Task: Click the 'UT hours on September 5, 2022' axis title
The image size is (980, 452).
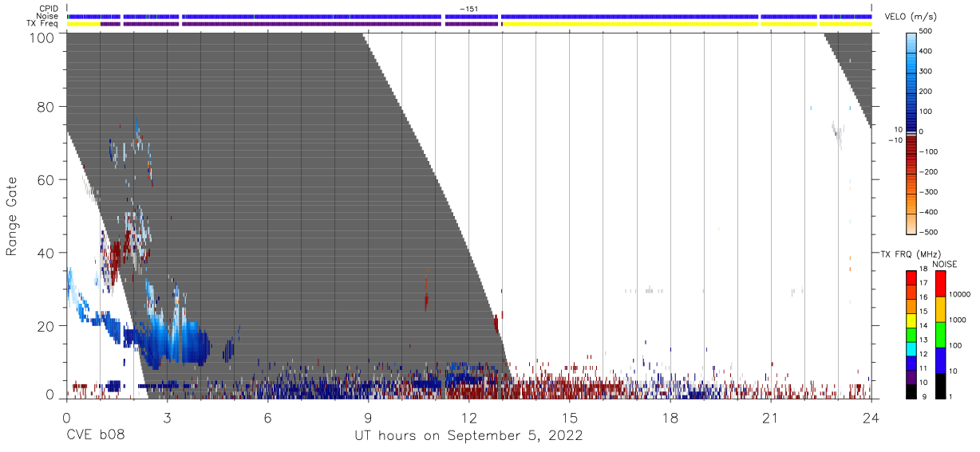Action: [x=468, y=436]
